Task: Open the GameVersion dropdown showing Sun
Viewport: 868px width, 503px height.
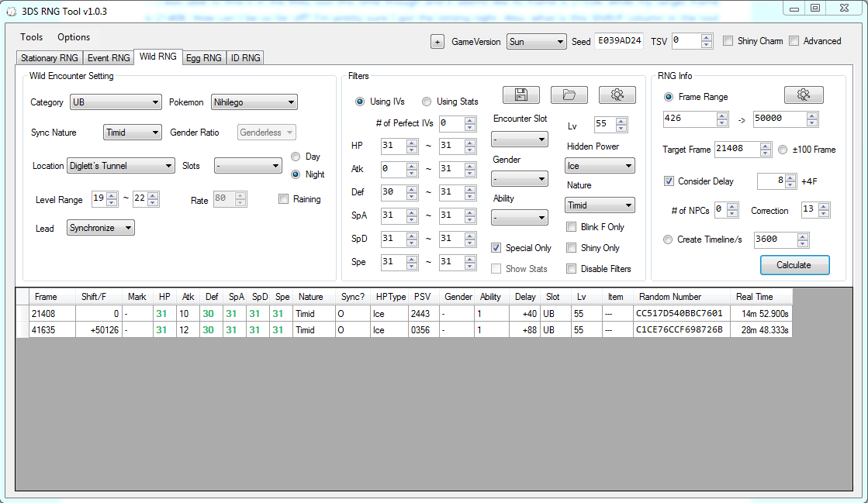Action: pos(537,42)
